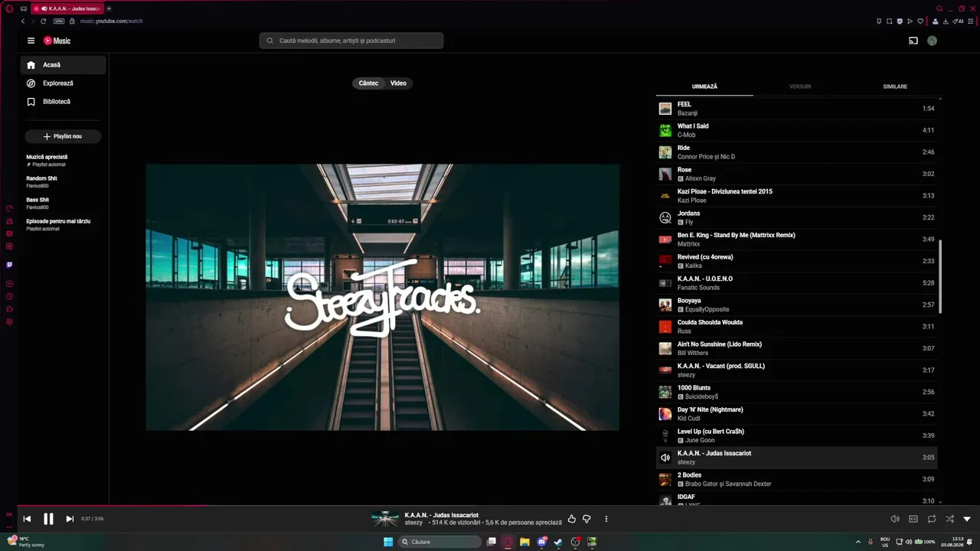Focus the search box for songs and albums
Screen dimensions: 980x551
pos(351,41)
